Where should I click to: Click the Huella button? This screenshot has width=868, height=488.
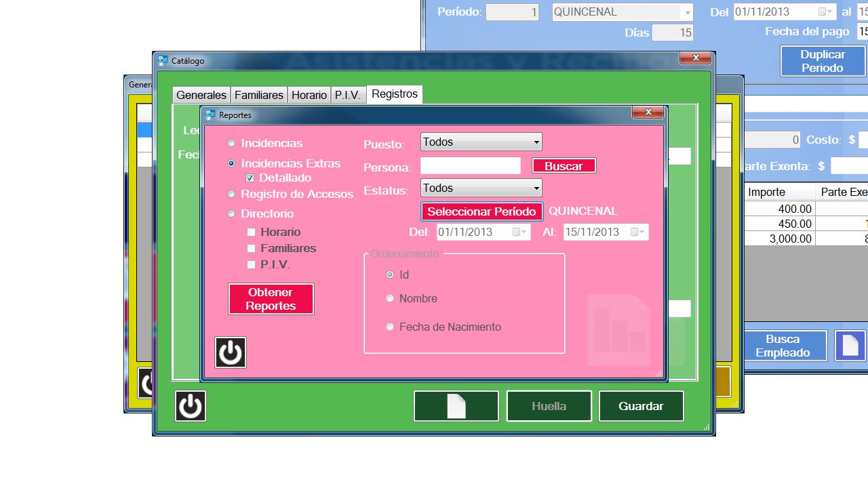tap(549, 406)
